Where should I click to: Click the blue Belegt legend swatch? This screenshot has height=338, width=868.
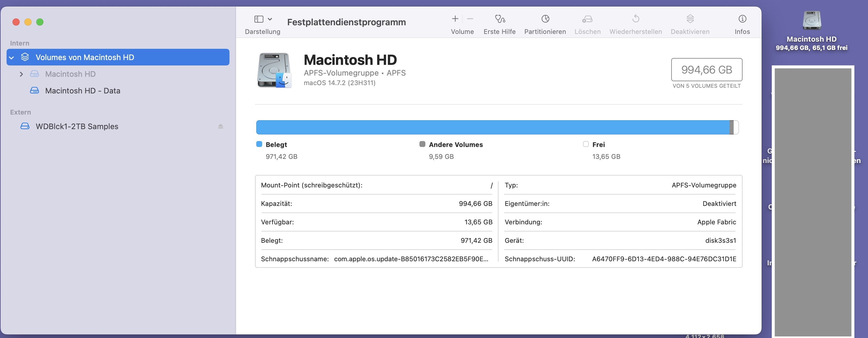coord(259,144)
